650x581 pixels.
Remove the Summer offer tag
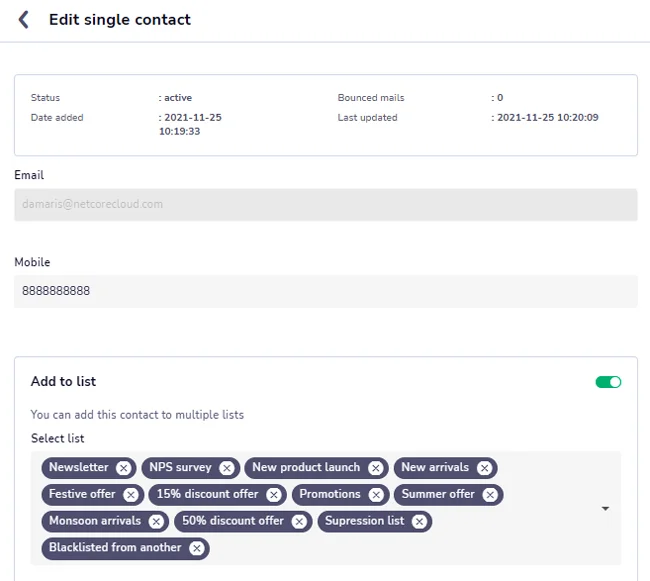pos(490,495)
